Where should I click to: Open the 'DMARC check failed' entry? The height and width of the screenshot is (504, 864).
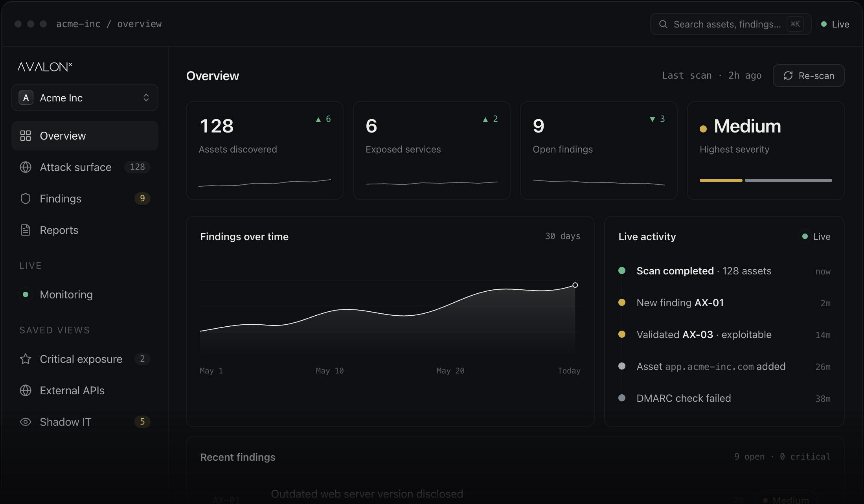tap(724, 398)
